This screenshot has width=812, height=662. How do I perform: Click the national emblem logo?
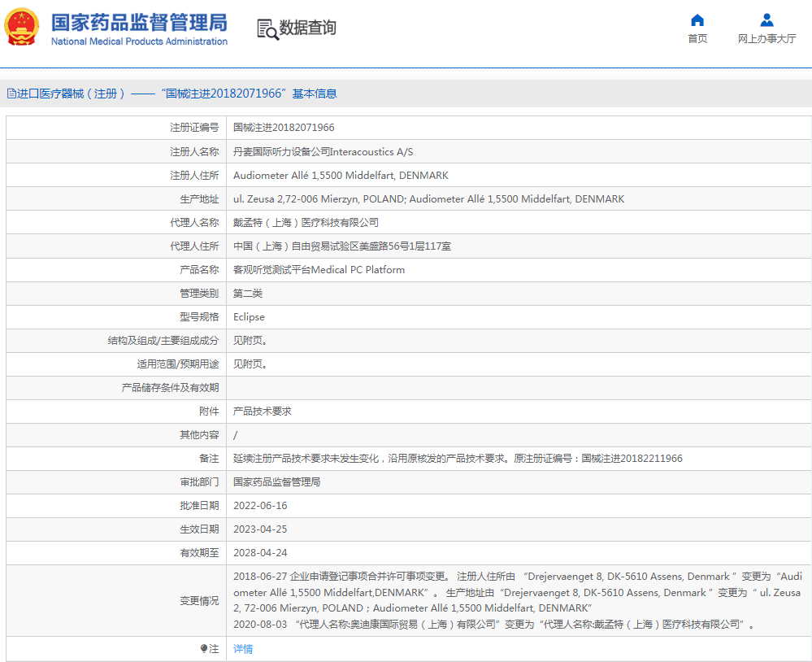(x=22, y=27)
